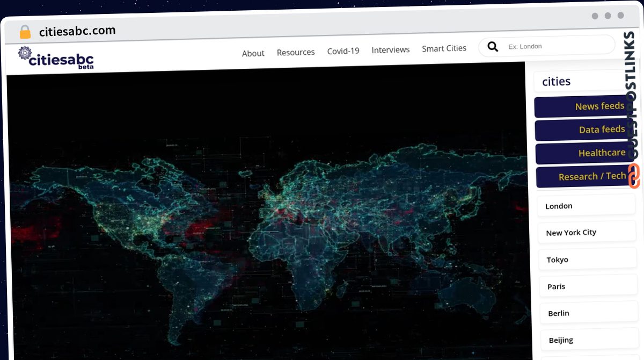Open the Resources menu item
This screenshot has width=644, height=360.
(296, 52)
